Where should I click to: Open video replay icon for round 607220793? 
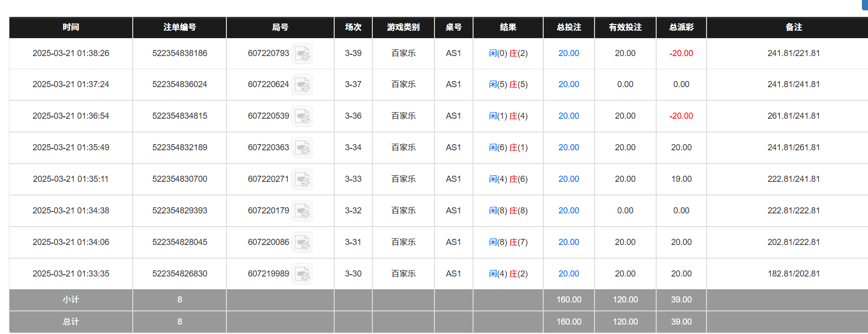(302, 54)
